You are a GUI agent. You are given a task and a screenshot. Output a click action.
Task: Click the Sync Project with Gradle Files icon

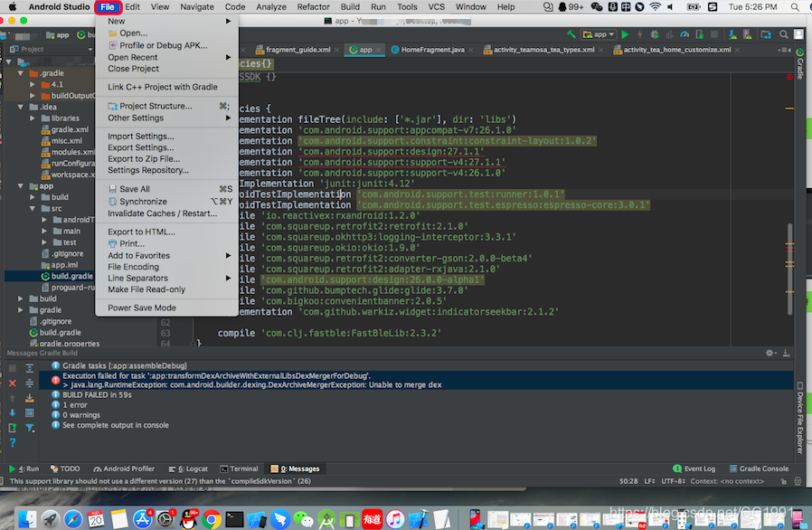(732, 34)
